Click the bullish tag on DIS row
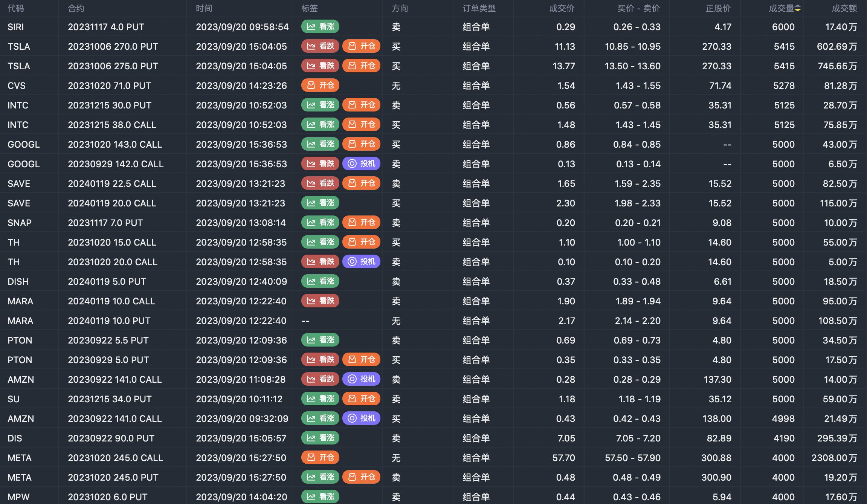This screenshot has height=504, width=867. (320, 438)
